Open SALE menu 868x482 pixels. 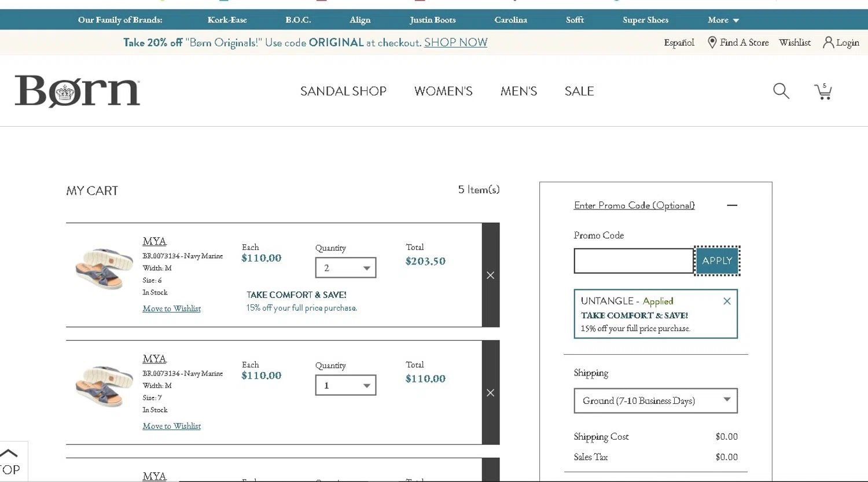(x=579, y=91)
